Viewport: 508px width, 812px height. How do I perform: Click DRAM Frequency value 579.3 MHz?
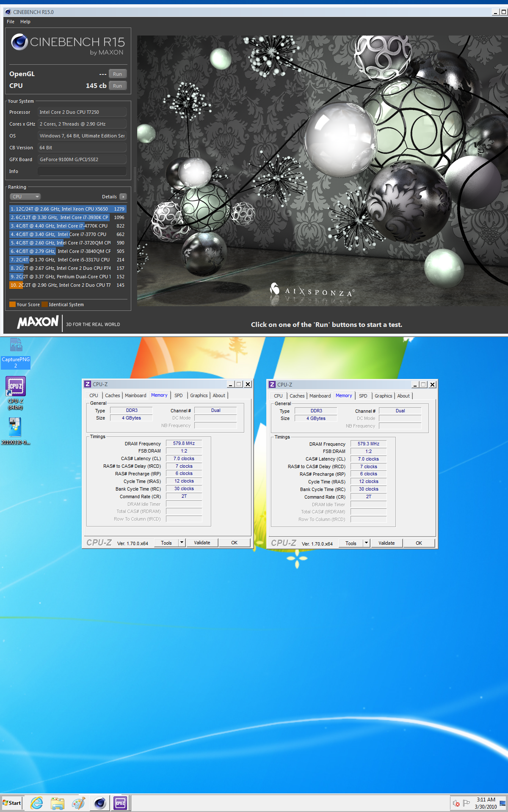368,444
